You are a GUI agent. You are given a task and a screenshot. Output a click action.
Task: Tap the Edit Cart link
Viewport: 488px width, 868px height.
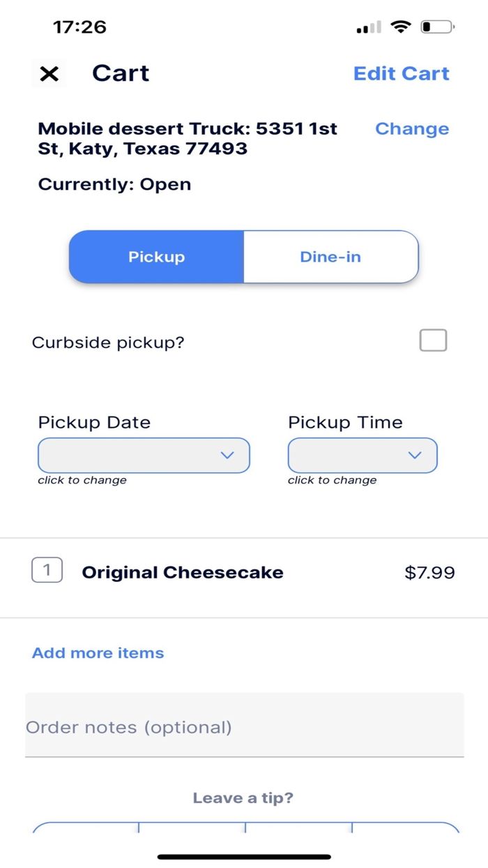(401, 73)
